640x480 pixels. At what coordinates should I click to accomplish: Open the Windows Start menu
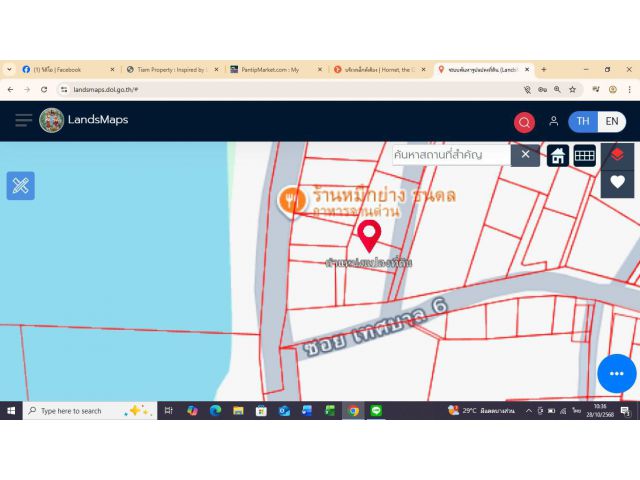tap(11, 411)
